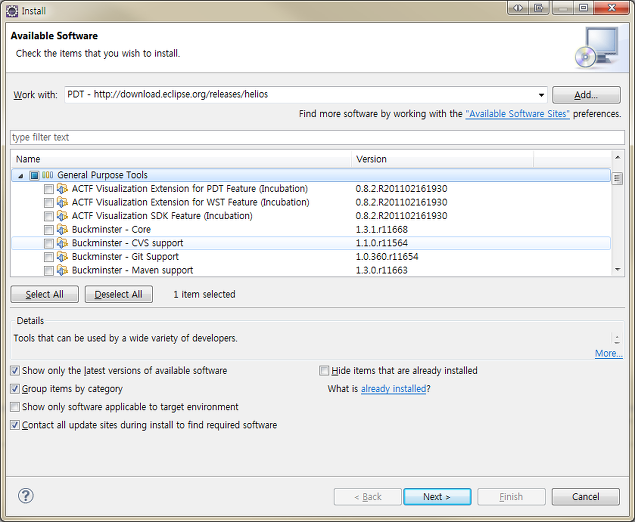Select the Buckminster - Core row name
Image resolution: width=635 pixels, height=522 pixels.
pos(111,230)
